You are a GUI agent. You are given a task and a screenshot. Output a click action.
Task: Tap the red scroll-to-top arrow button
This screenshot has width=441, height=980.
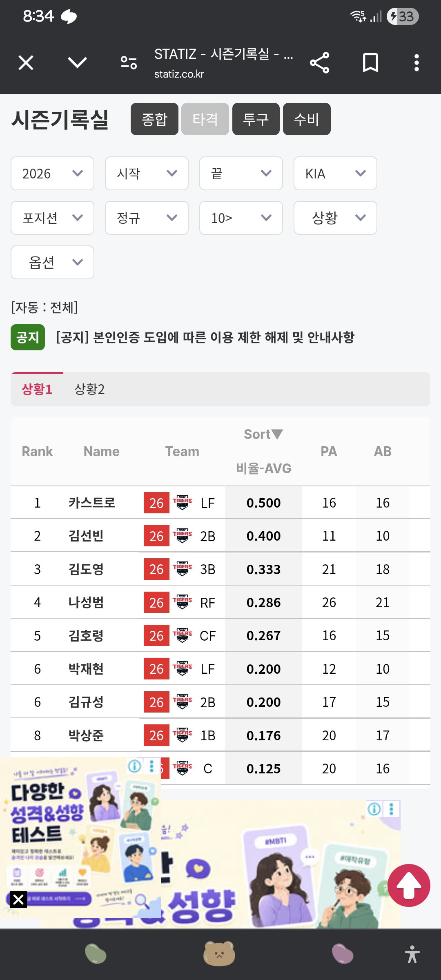(x=409, y=885)
